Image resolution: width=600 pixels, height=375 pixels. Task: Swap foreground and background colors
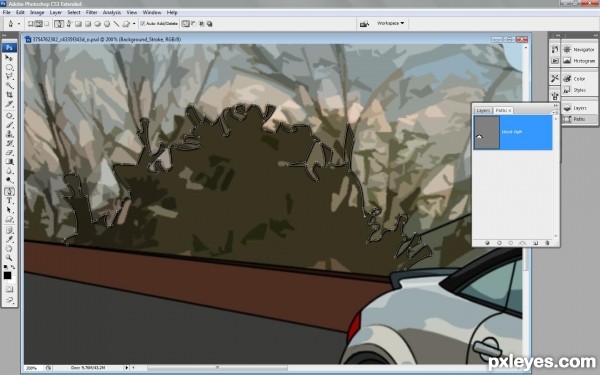13,267
